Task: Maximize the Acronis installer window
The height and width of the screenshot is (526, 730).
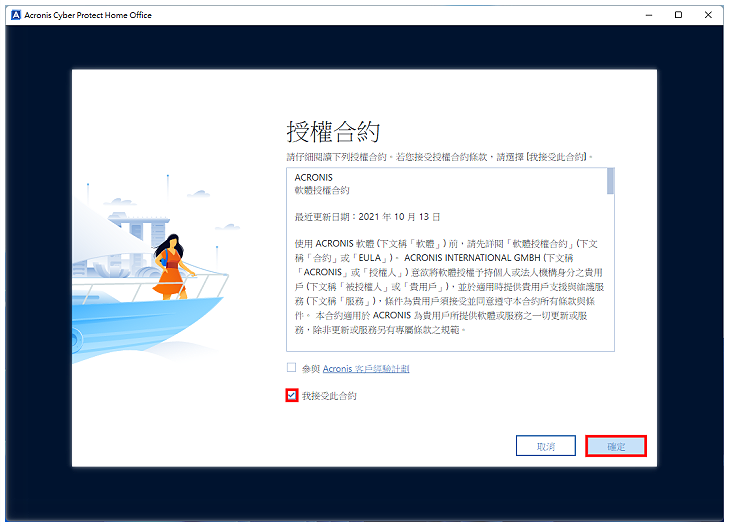Action: click(678, 15)
